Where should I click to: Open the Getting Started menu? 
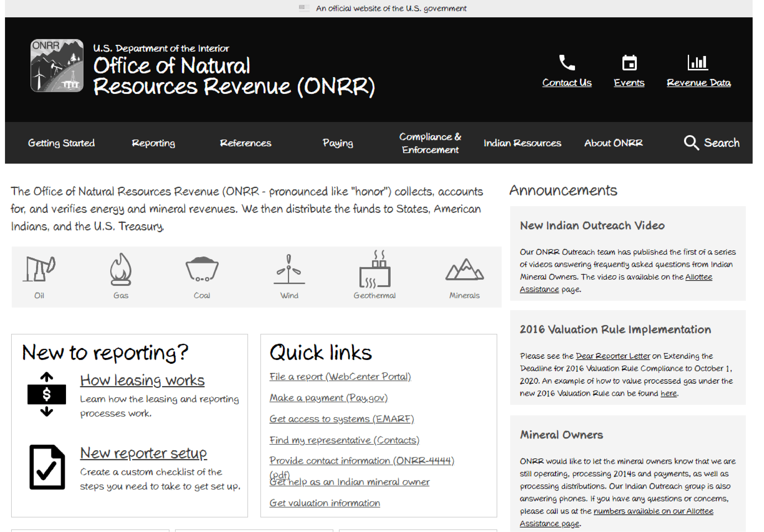point(61,143)
